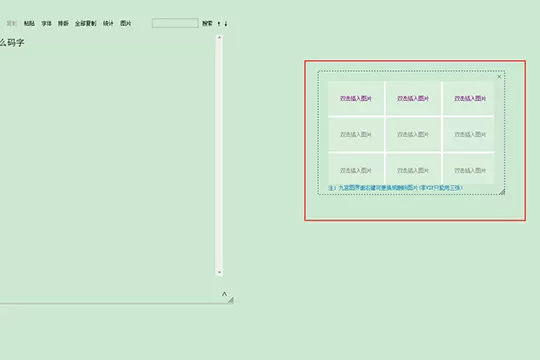The width and height of the screenshot is (540, 360).
Task: Collapse the editor with the caret icon
Action: click(224, 294)
